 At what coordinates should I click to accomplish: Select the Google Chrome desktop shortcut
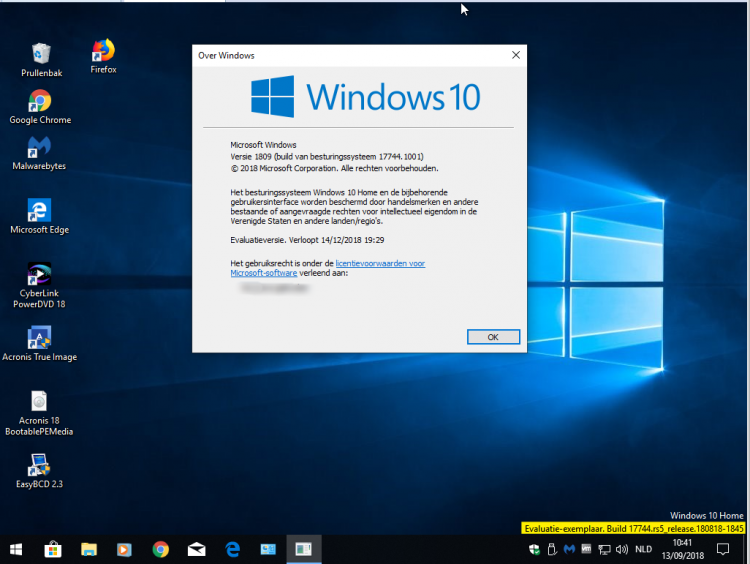click(x=40, y=101)
